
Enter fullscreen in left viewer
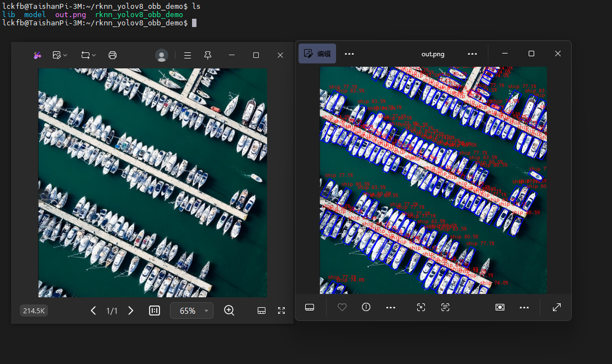[281, 311]
